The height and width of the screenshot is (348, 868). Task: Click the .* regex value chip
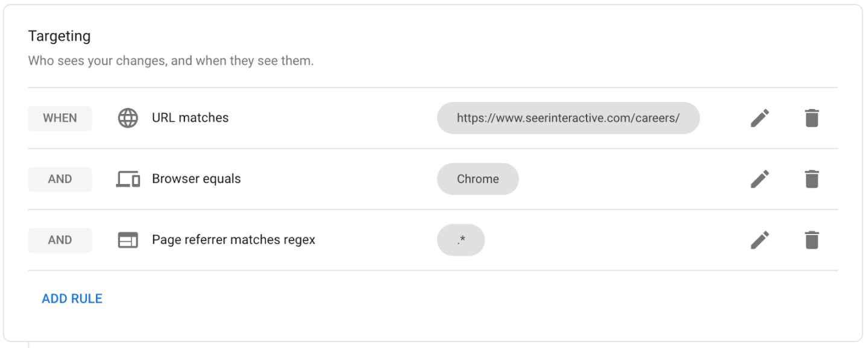click(461, 240)
